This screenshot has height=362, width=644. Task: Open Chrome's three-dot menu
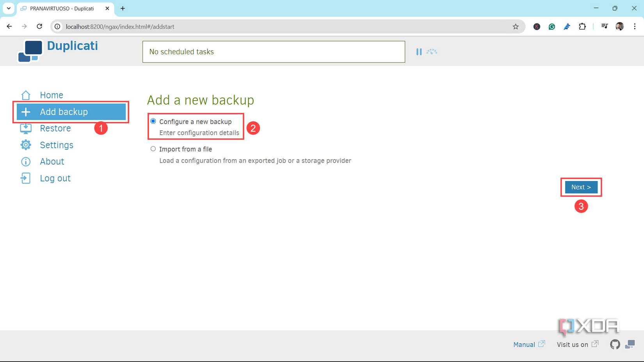tap(635, 27)
